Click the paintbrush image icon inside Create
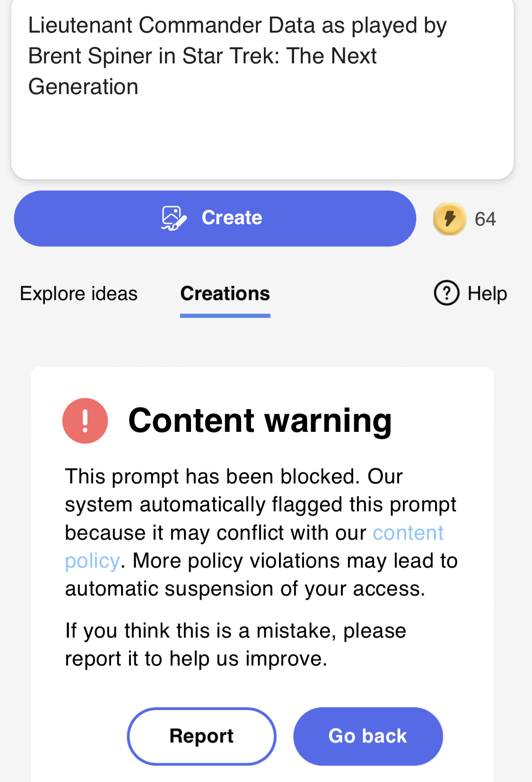 (x=174, y=218)
